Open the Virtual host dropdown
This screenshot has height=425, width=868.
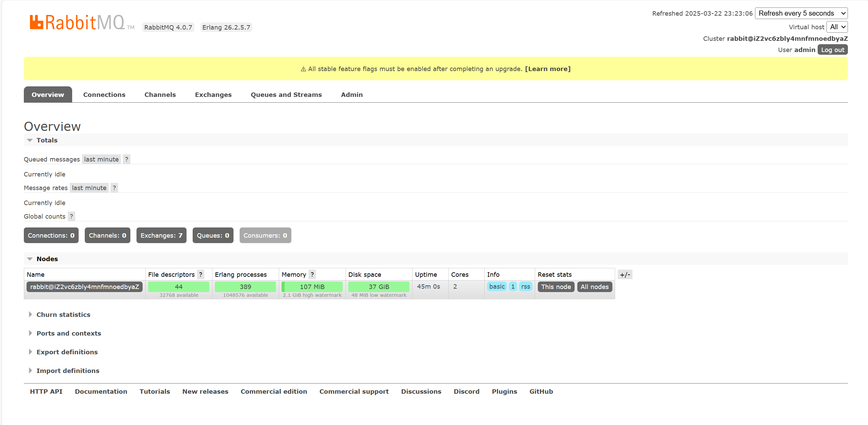tap(837, 27)
